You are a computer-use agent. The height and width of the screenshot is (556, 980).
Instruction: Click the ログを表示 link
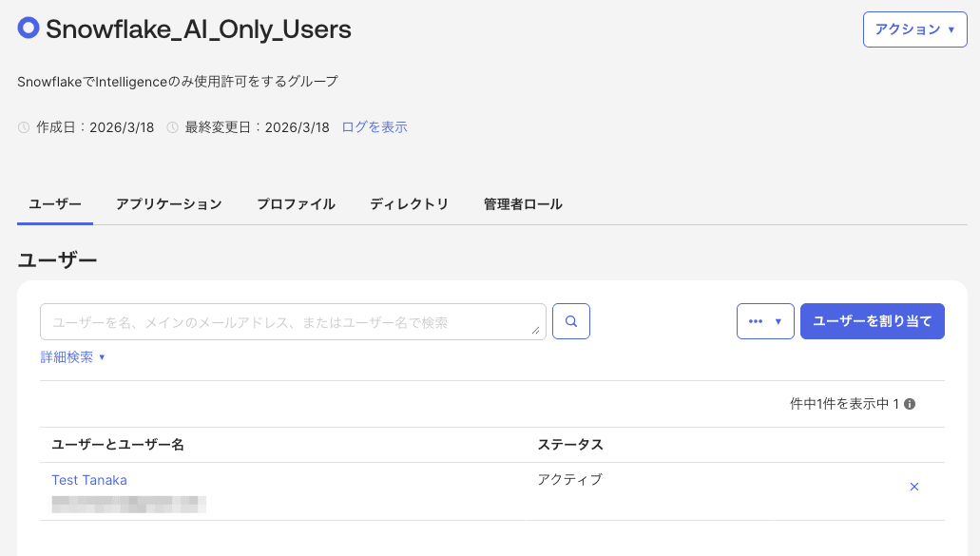pyautogui.click(x=375, y=127)
